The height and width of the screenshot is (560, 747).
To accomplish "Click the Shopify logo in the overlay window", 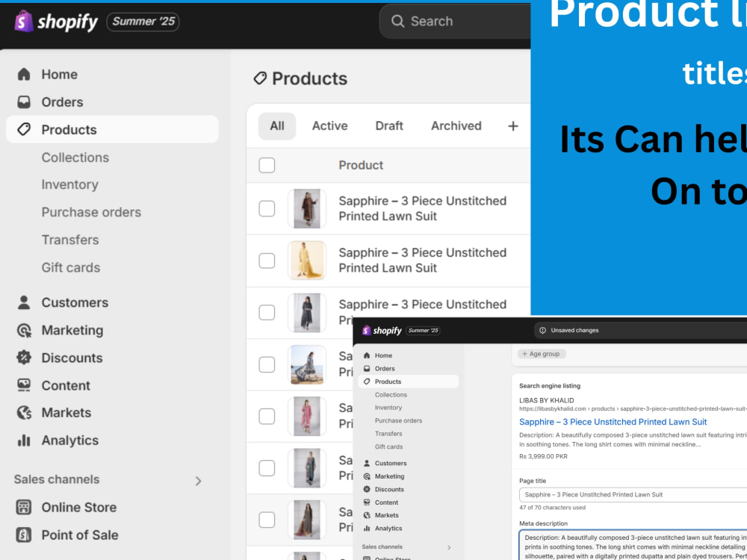I will tap(382, 330).
